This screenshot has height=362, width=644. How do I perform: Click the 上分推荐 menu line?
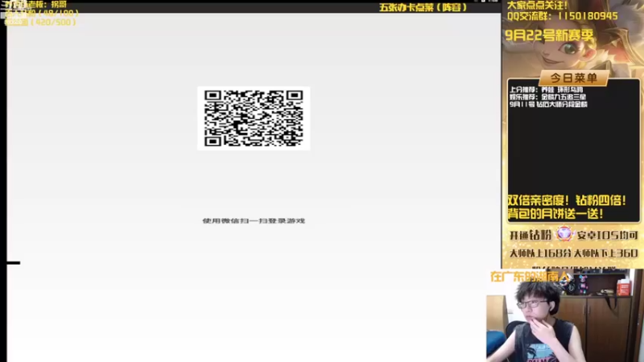point(547,89)
